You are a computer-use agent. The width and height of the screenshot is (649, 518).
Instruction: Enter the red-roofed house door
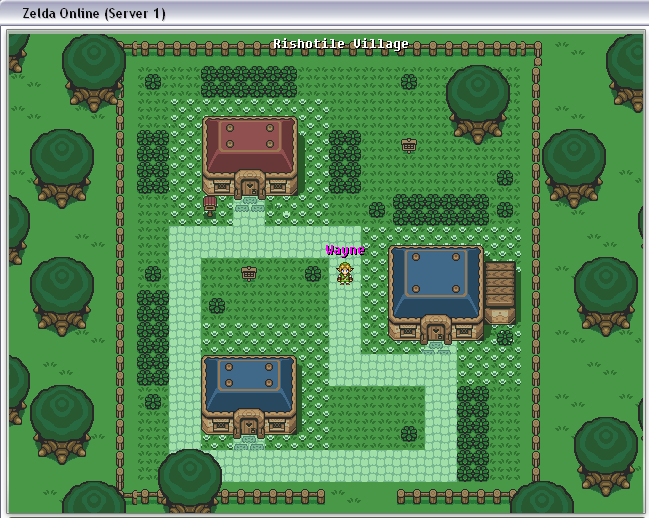[x=249, y=186]
